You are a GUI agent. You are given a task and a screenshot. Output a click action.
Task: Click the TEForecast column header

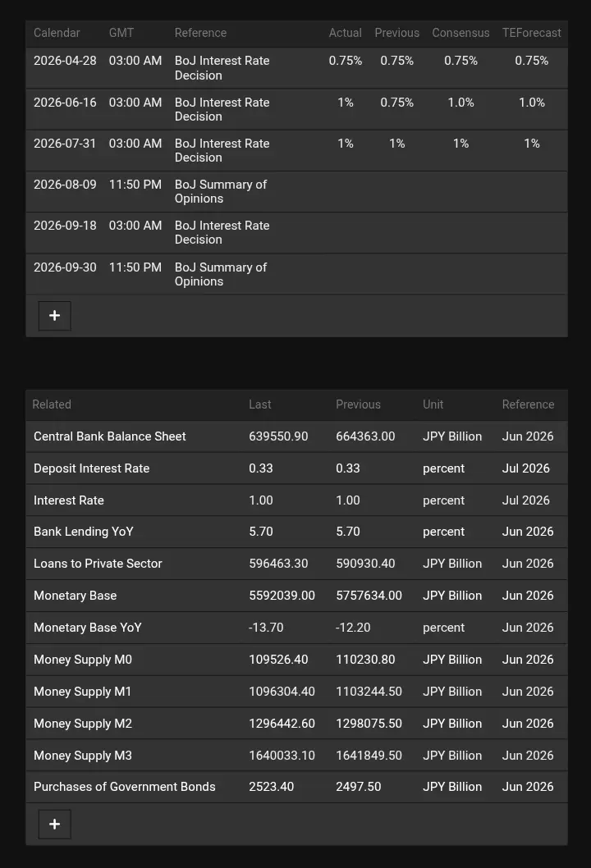point(532,33)
